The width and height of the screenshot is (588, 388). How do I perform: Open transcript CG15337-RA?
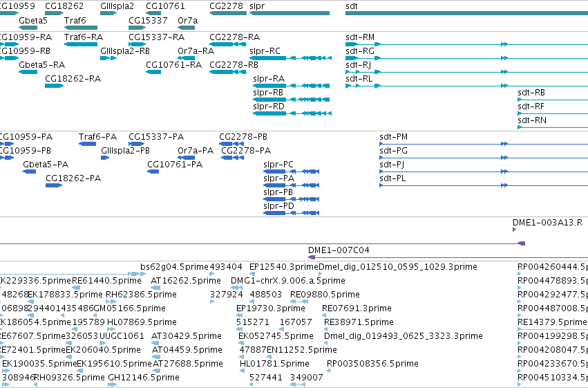tap(156, 37)
